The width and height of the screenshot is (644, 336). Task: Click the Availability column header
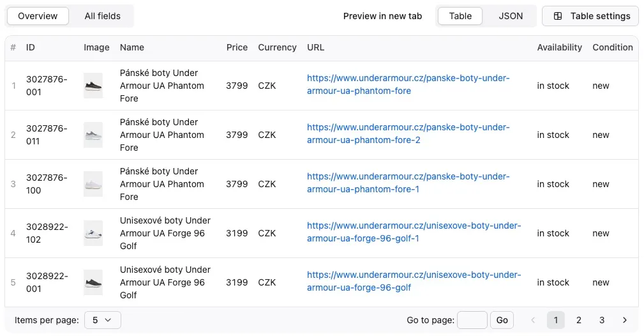pos(559,47)
